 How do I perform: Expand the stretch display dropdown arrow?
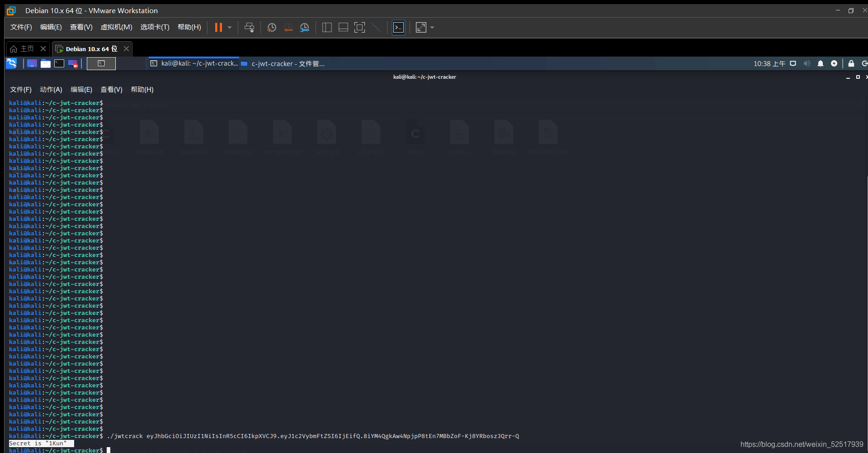(432, 28)
